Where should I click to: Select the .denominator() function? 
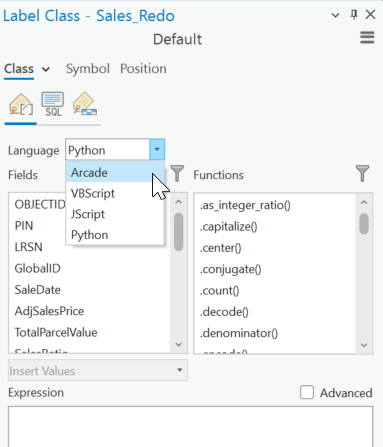pos(239,333)
